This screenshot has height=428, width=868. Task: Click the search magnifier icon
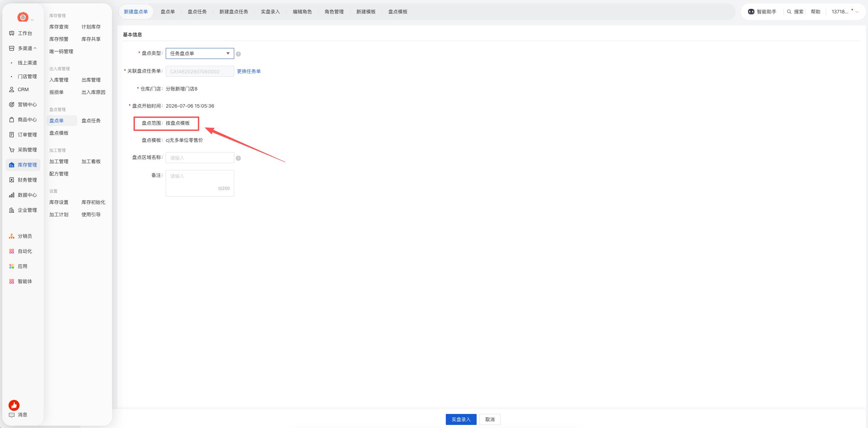(789, 12)
